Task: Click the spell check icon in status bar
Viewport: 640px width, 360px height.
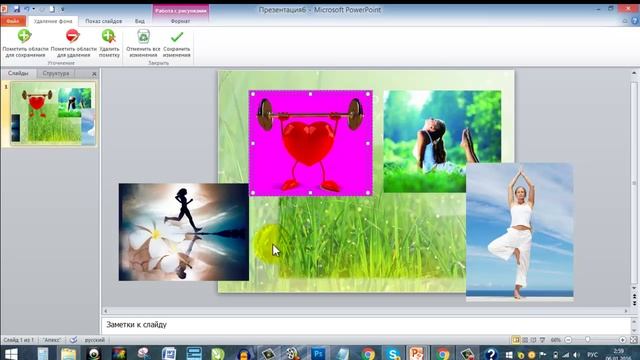Action: pos(73,340)
